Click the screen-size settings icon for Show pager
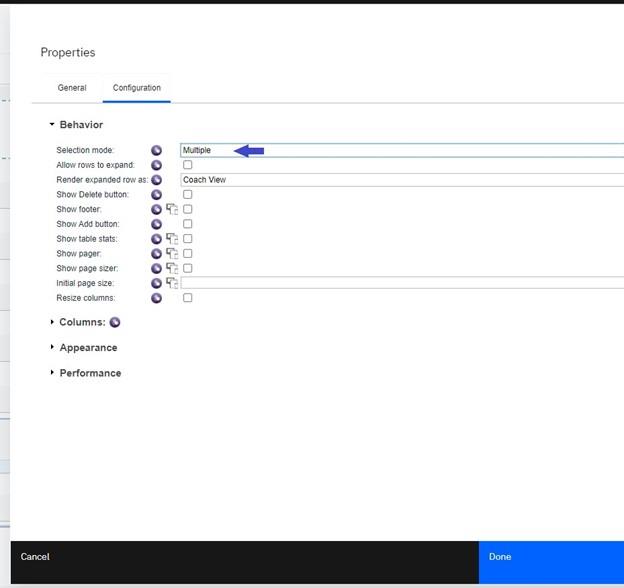624x588 pixels. tap(172, 253)
